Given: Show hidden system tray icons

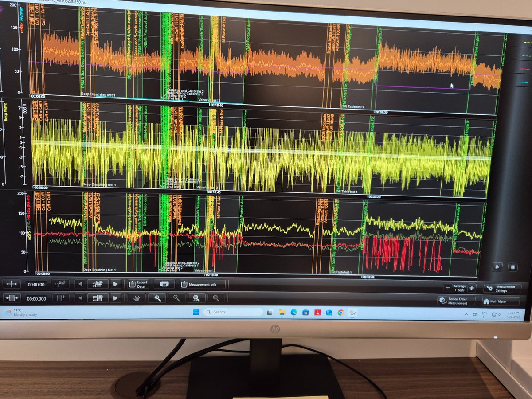Looking at the screenshot, I should tap(466, 314).
